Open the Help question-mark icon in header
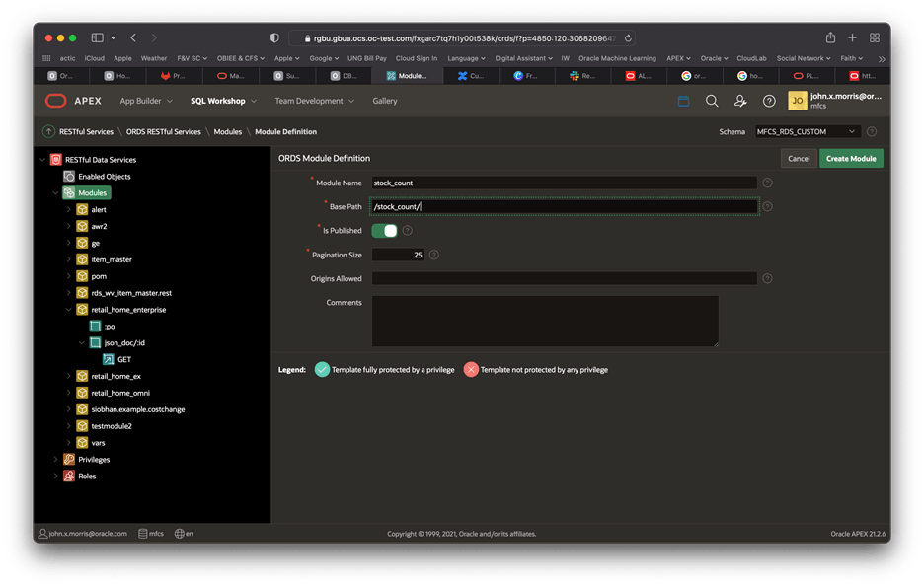The width and height of the screenshot is (924, 587). pyautogui.click(x=769, y=102)
